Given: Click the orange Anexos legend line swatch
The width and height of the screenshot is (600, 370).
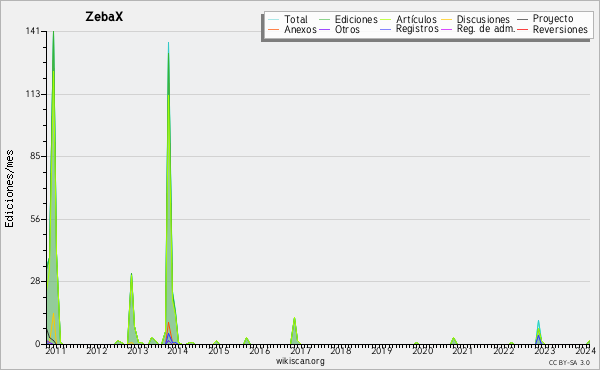Looking at the screenshot, I should 274,29.
